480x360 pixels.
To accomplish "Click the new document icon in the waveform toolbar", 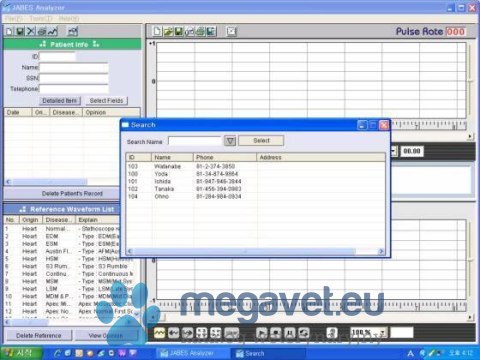I will (x=157, y=32).
